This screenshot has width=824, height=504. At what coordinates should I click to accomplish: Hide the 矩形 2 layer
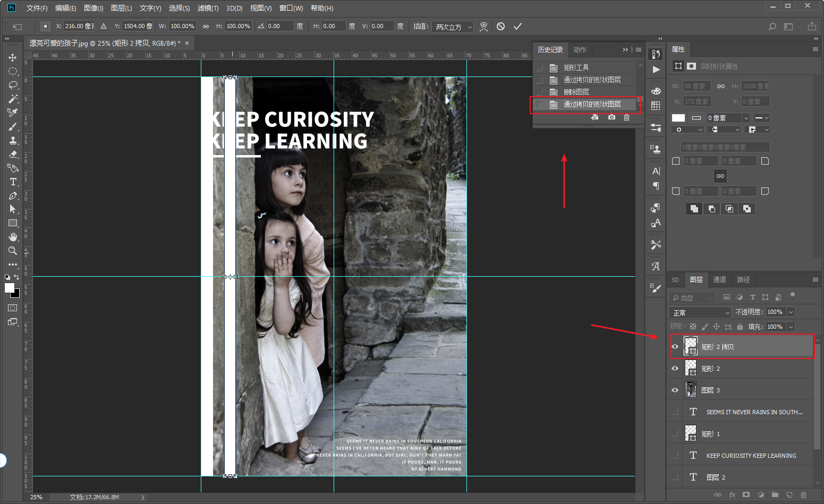tap(675, 369)
